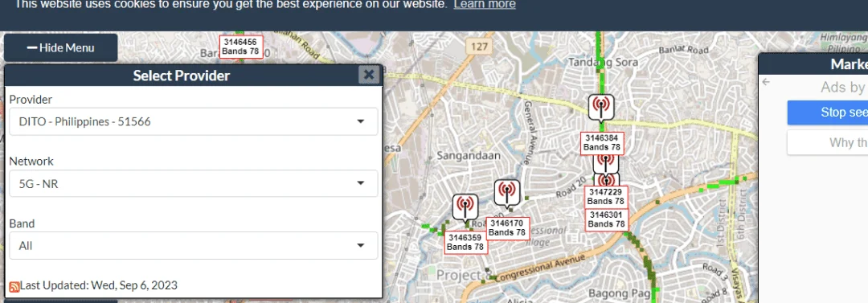Click the blue Stop seeing ad button
868x303 pixels.
click(828, 113)
